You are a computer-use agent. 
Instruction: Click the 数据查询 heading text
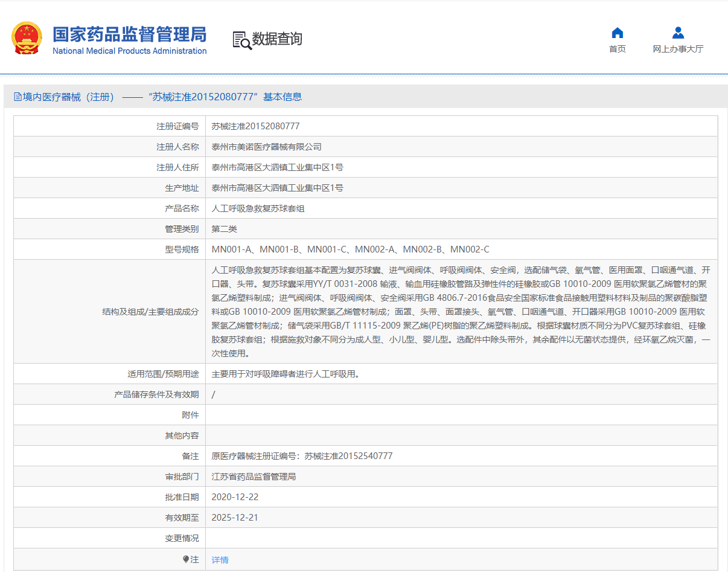pos(277,39)
